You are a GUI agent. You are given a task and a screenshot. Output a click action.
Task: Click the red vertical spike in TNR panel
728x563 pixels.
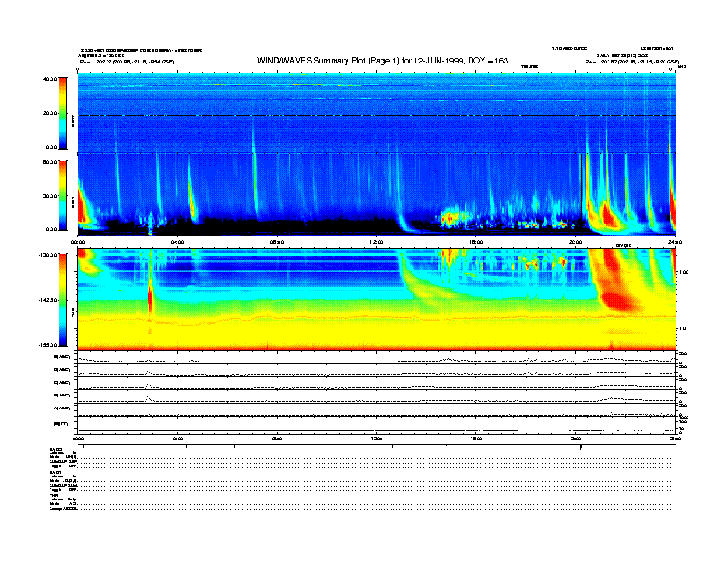pyautogui.click(x=150, y=301)
